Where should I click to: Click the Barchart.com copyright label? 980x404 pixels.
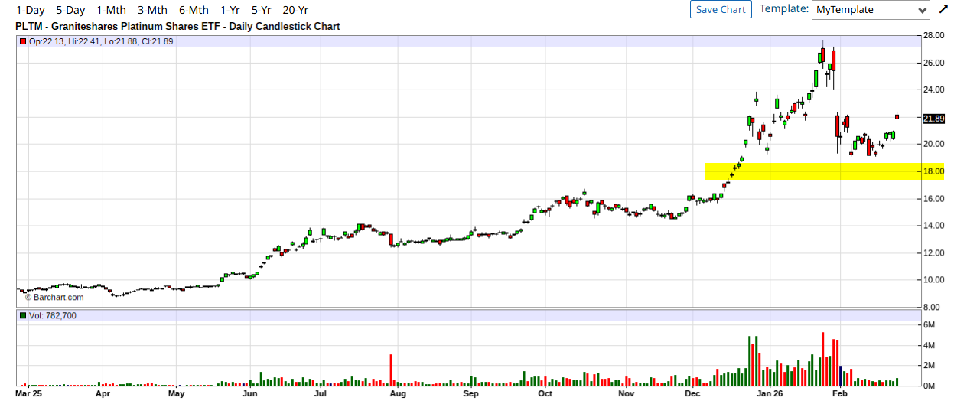point(54,297)
